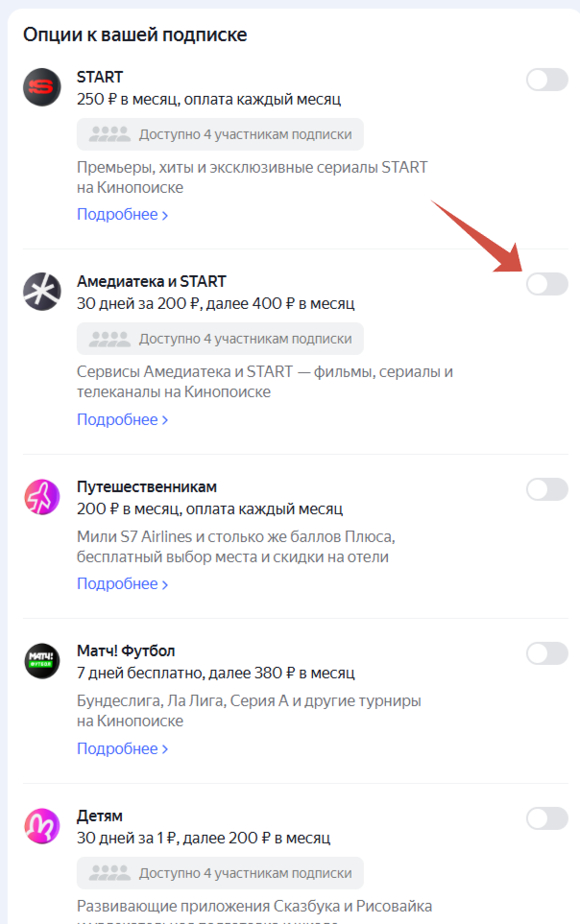
Task: Enable the Путешественникам subscription toggle
Action: click(547, 489)
